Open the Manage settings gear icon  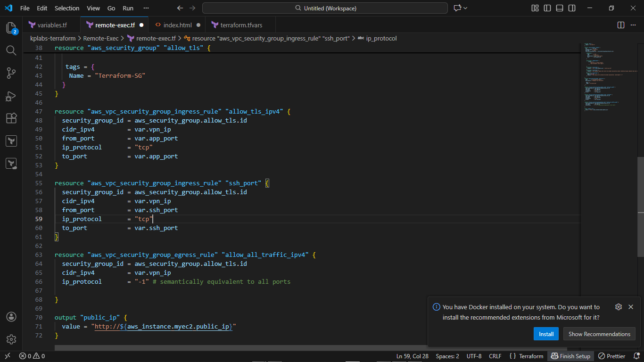pyautogui.click(x=11, y=338)
